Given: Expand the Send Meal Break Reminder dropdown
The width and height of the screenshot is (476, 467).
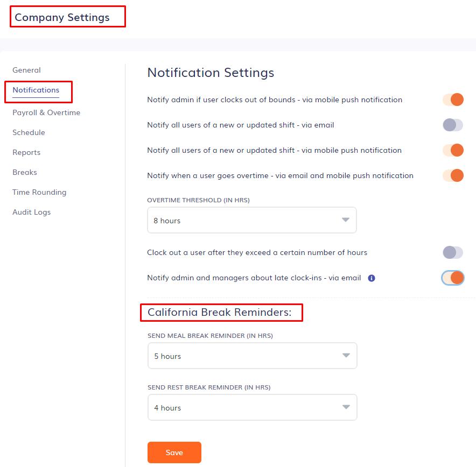Looking at the screenshot, I should (252, 356).
